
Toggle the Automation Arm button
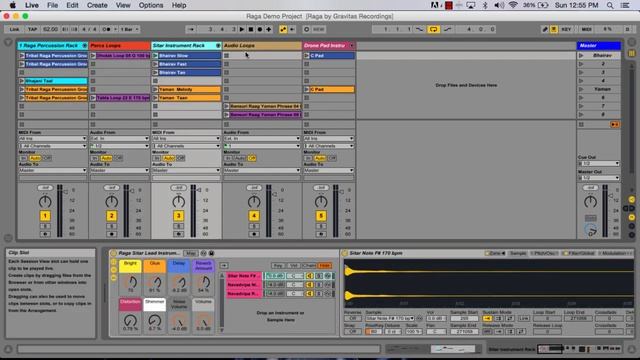pyautogui.click(x=283, y=29)
